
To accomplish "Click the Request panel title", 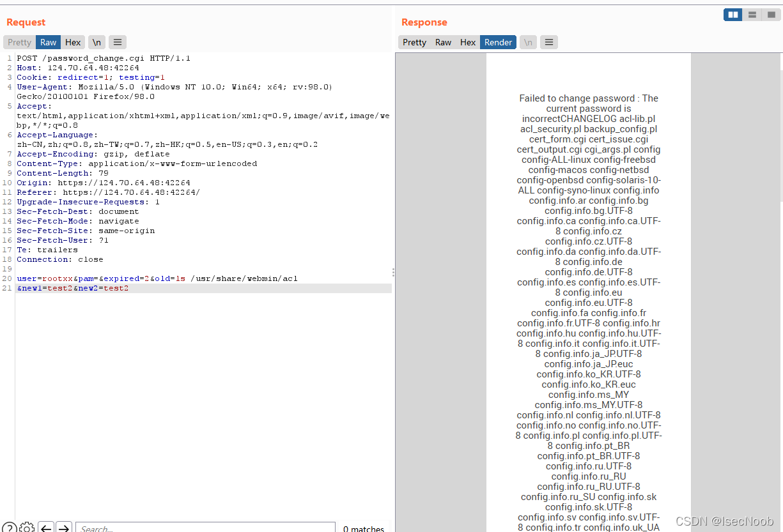I will tap(26, 22).
